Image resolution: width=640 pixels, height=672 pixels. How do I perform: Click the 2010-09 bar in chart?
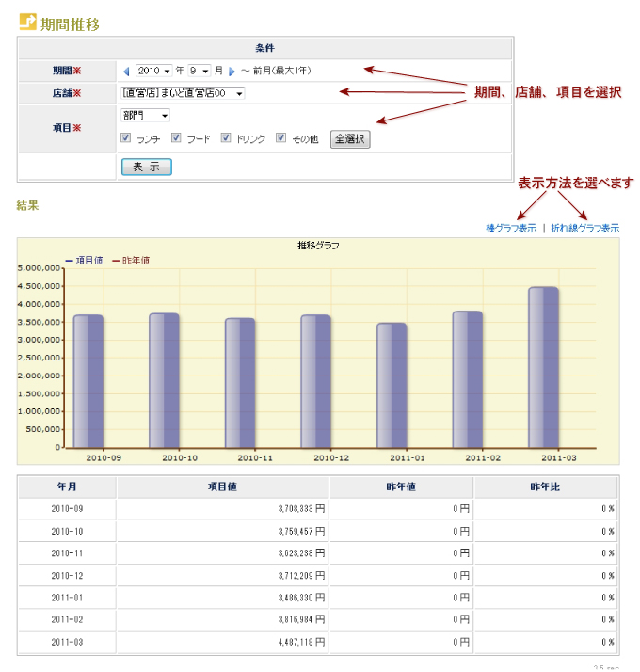pyautogui.click(x=88, y=381)
